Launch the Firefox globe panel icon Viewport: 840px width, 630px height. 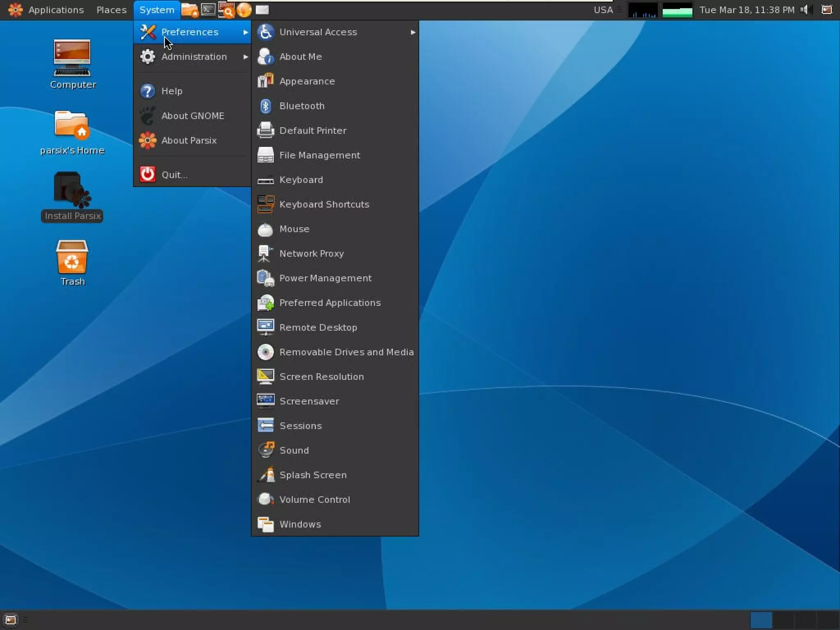(244, 9)
